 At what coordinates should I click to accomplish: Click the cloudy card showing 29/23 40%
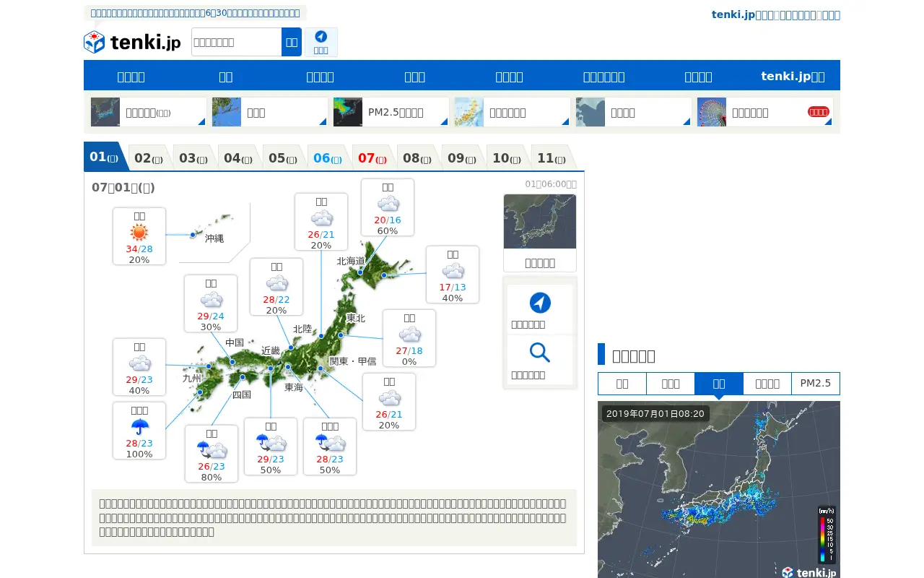139,367
